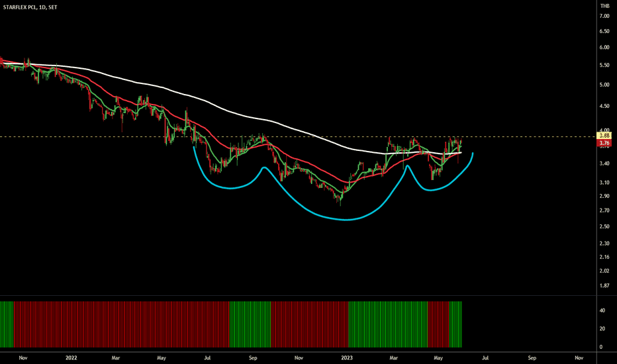
Task: Click the 5.50 price axis label
Action: (604, 65)
